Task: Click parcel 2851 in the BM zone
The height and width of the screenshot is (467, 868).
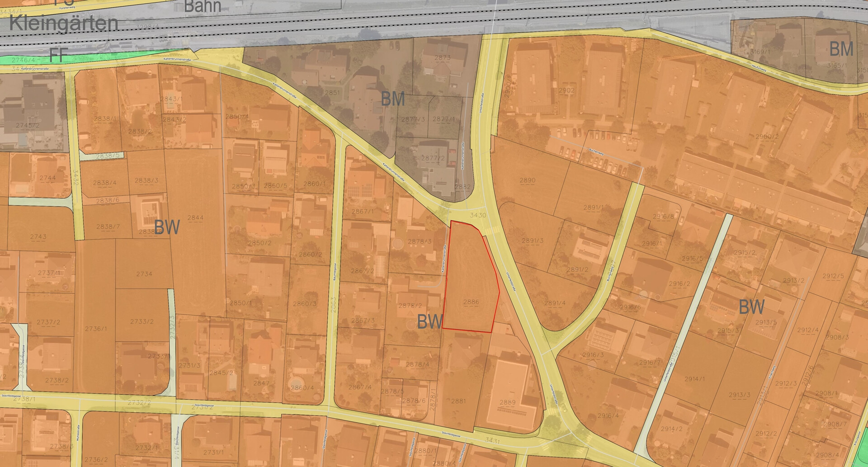Action: coord(332,92)
